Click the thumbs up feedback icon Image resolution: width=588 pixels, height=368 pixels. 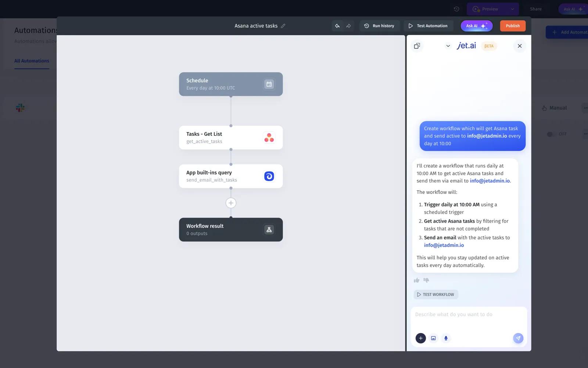pyautogui.click(x=416, y=280)
